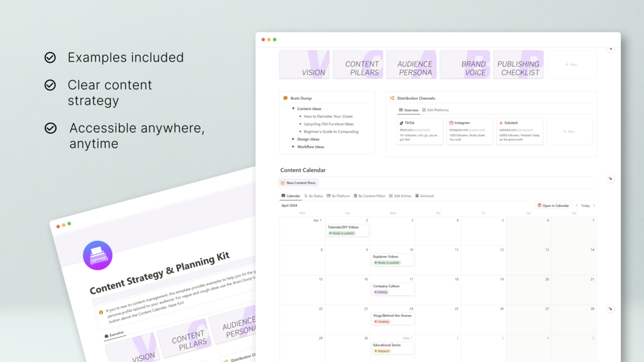644x362 pixels.
Task: Open the Educational Series calendar entry
Action: 393,348
